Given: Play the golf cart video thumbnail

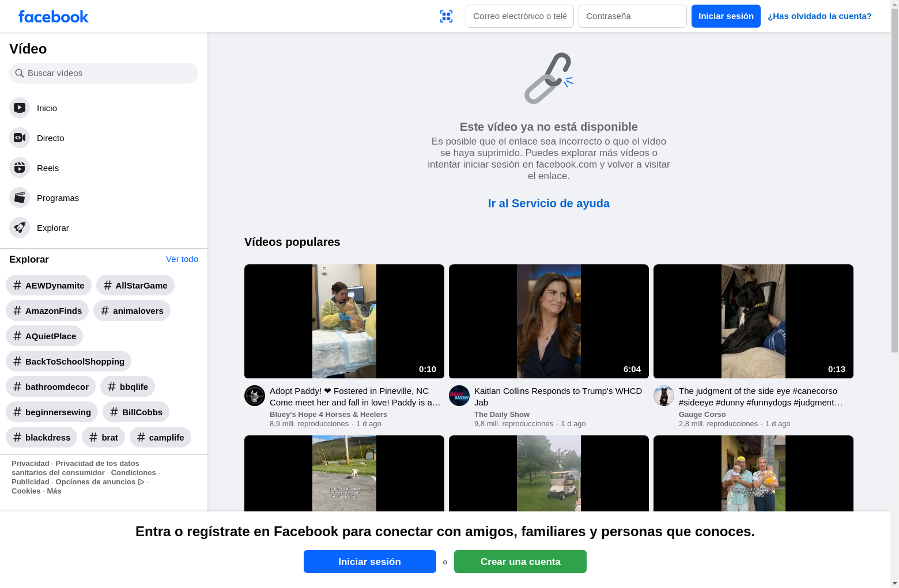Looking at the screenshot, I should pyautogui.click(x=549, y=473).
